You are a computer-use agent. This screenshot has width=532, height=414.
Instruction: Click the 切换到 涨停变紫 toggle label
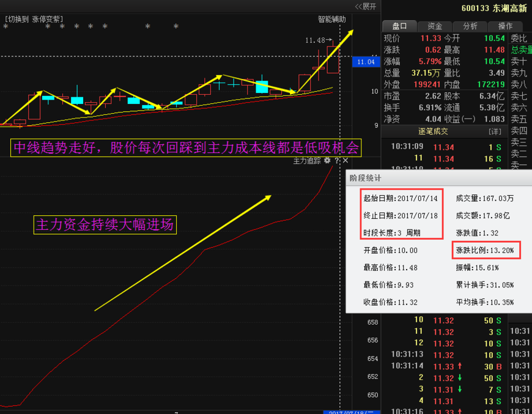click(34, 20)
